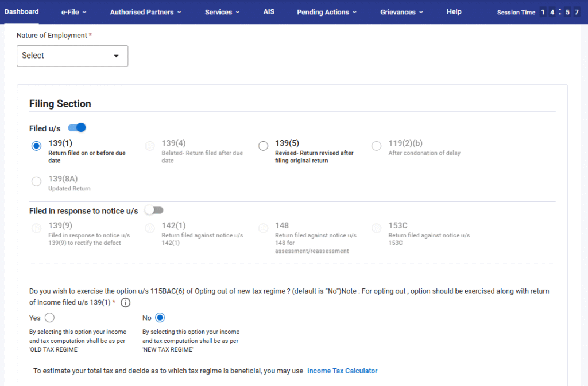Viewport: 588px width, 386px height.
Task: Toggle the Filed u/s switch
Action: point(77,128)
